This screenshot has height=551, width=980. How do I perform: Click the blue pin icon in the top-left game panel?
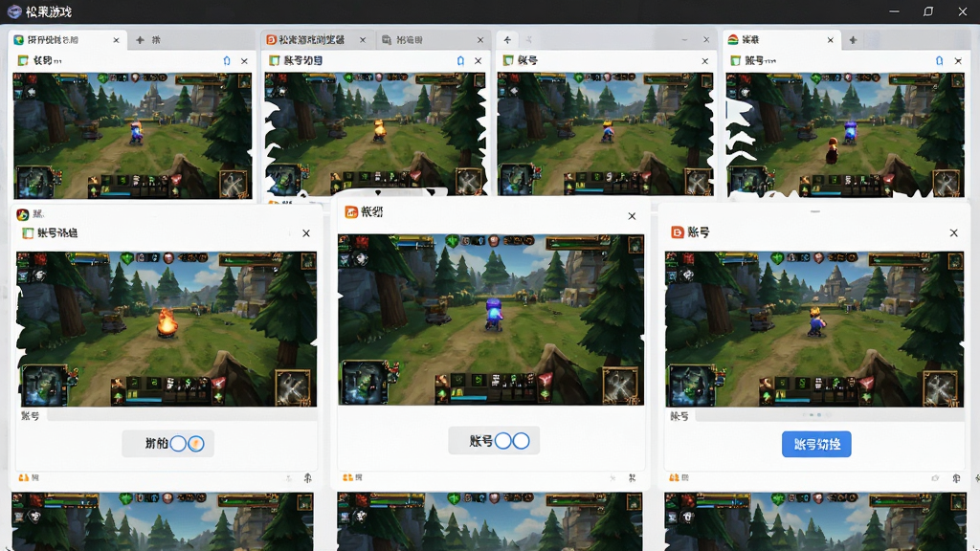[227, 60]
